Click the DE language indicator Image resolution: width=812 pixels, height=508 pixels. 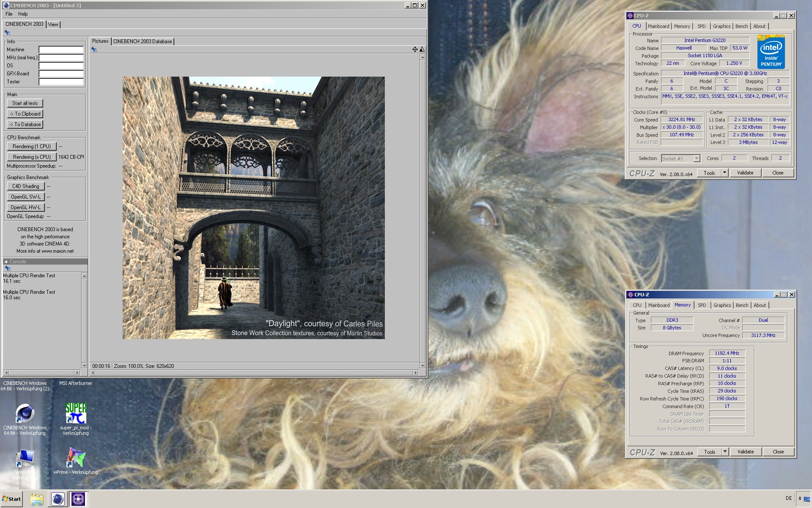click(788, 498)
